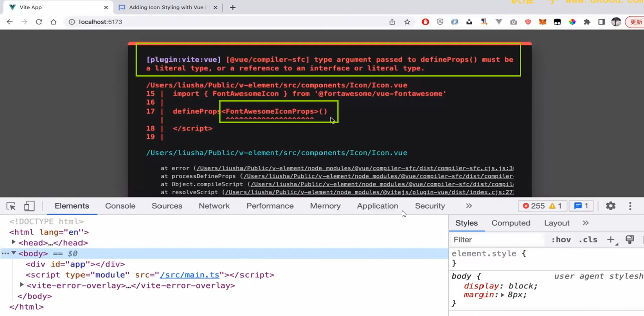Open the red AdBlock extension

tap(425, 22)
